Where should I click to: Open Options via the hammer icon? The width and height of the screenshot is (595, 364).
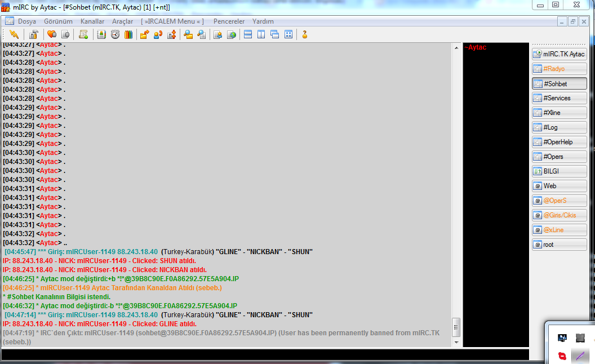pyautogui.click(x=33, y=34)
